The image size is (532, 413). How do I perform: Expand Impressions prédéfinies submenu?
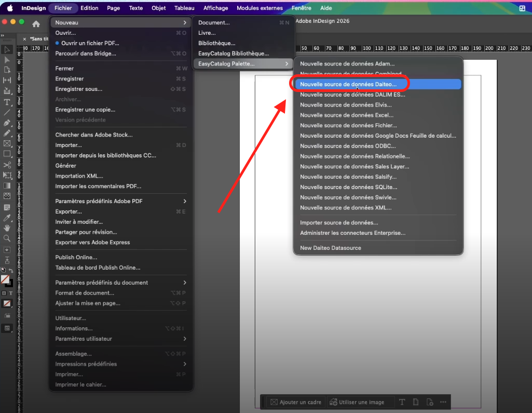tap(121, 364)
